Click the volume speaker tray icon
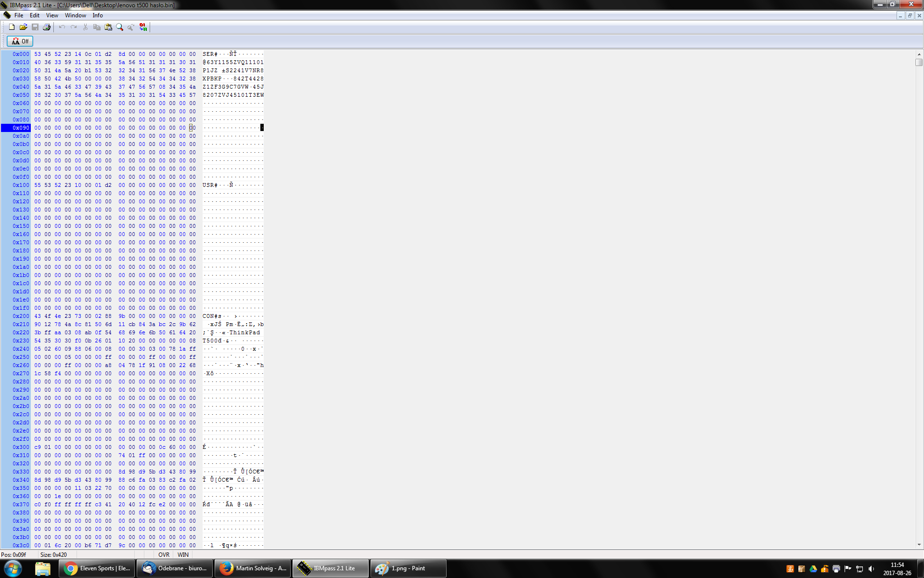The image size is (924, 578). pos(871,569)
